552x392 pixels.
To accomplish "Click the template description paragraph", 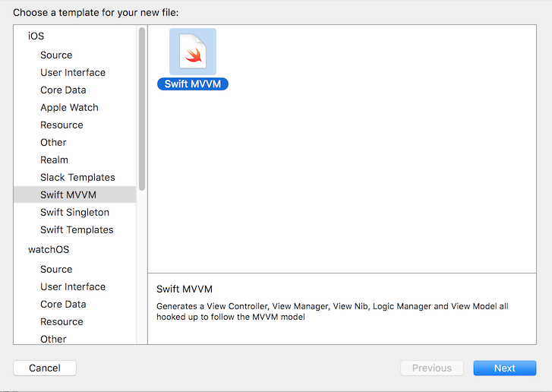I will (333, 311).
